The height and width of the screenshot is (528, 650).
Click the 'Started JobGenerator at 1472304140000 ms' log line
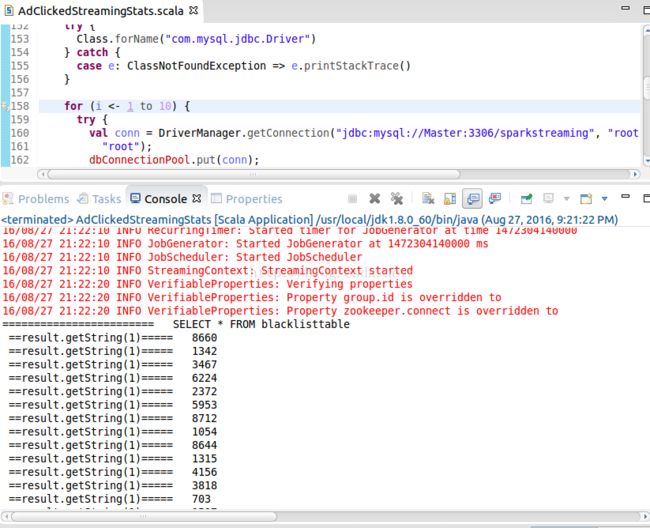click(245, 244)
